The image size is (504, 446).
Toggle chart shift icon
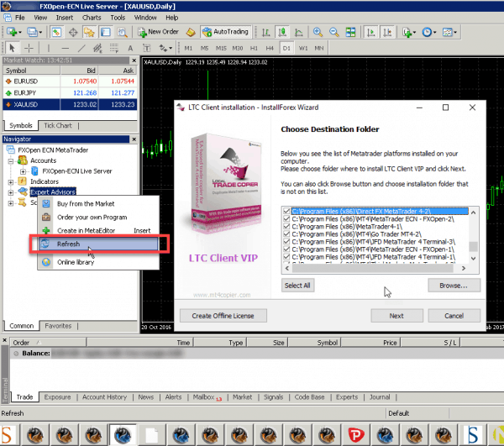(x=387, y=32)
